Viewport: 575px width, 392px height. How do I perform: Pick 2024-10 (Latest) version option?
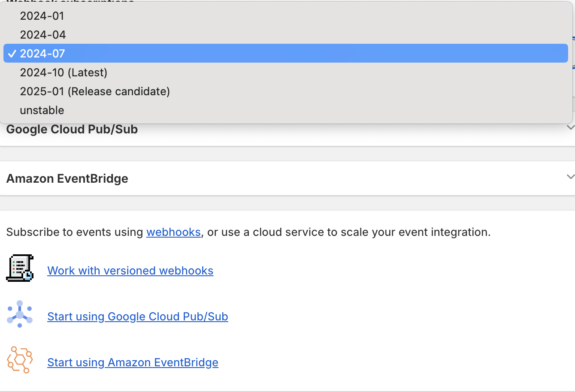click(286, 72)
